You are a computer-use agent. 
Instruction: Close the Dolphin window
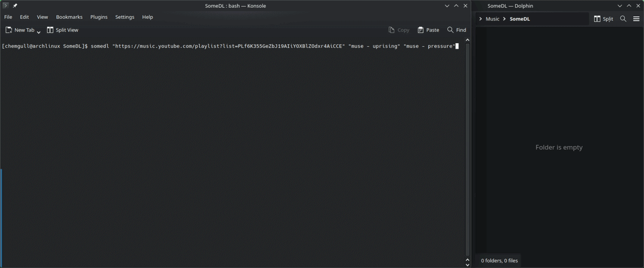(638, 6)
